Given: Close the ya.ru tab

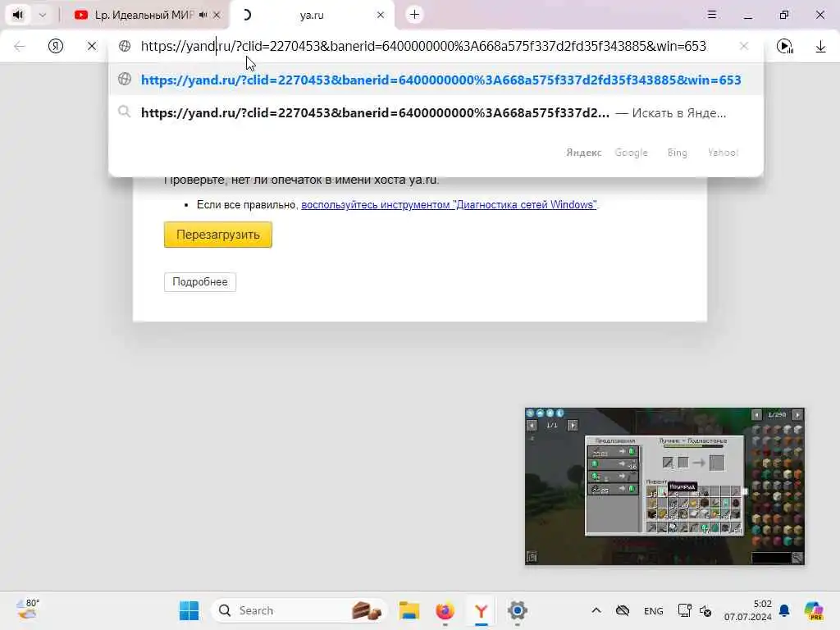Looking at the screenshot, I should click(381, 15).
